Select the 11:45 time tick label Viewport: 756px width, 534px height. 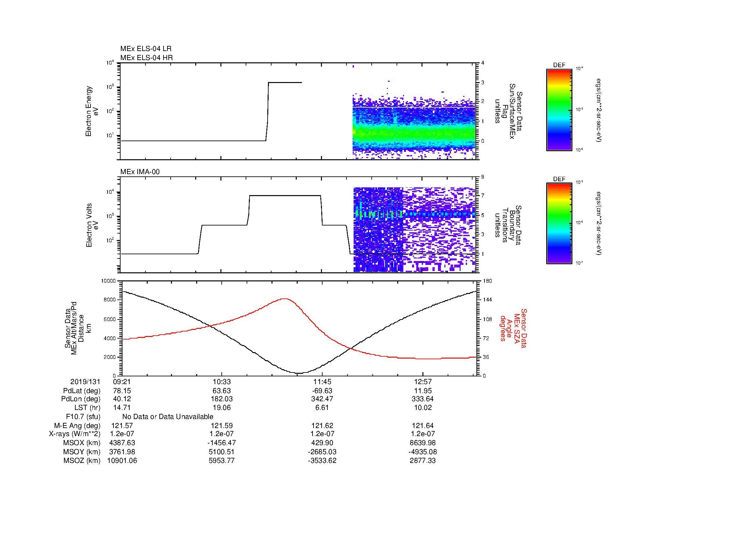[322, 382]
